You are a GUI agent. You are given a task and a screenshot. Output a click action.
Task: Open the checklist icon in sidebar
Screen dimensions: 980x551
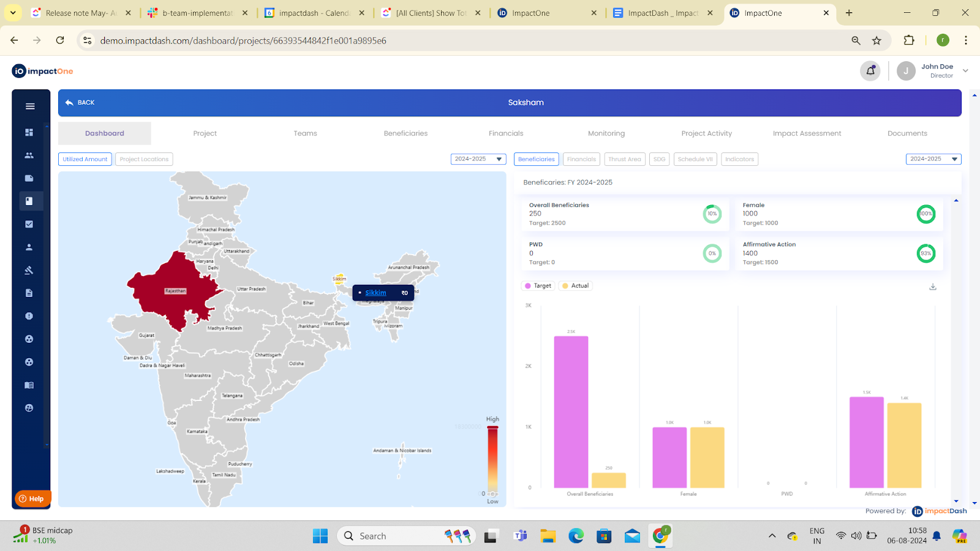tap(29, 224)
